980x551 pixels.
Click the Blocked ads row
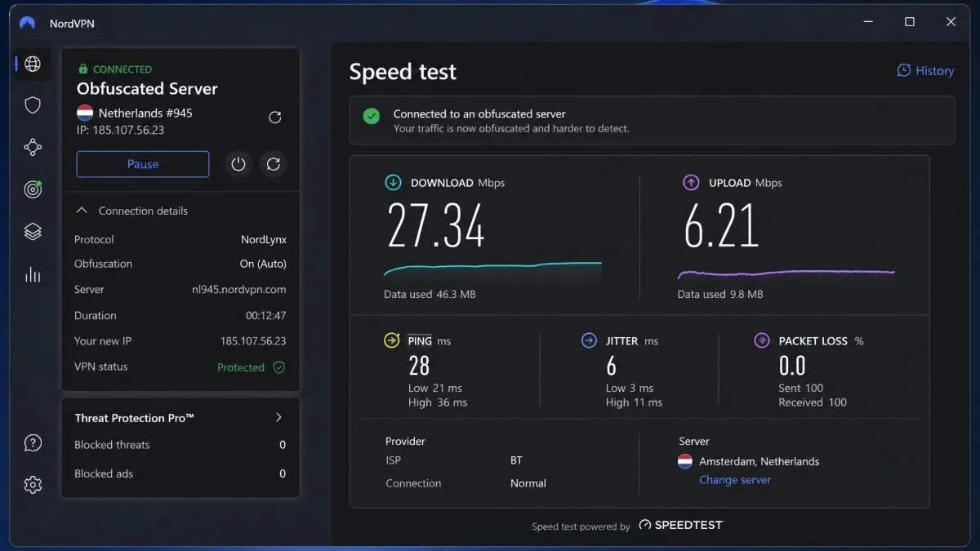click(180, 473)
